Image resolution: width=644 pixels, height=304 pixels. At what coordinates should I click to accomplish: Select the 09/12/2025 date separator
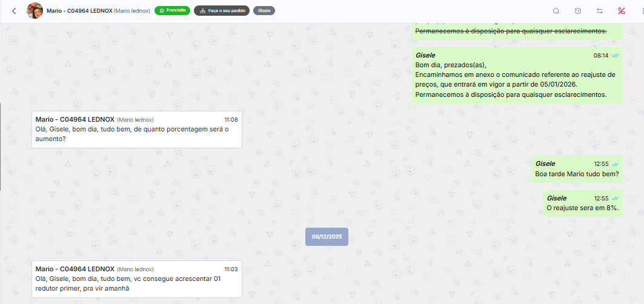(327, 236)
